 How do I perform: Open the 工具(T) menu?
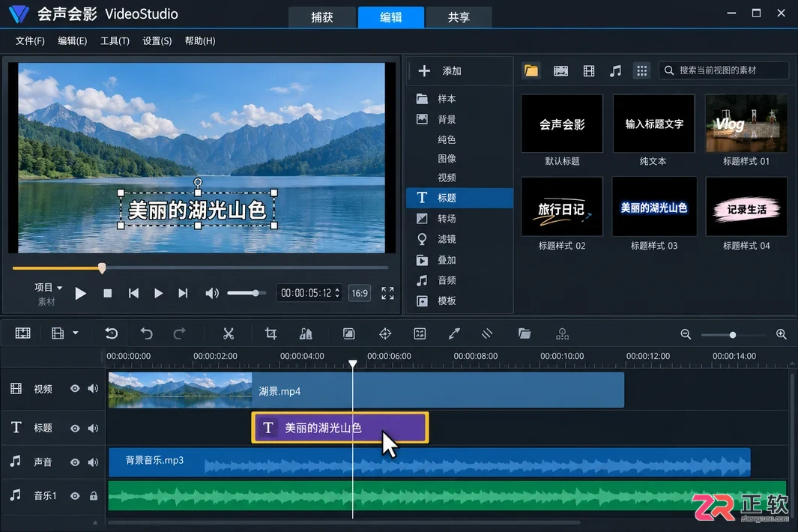pos(115,40)
